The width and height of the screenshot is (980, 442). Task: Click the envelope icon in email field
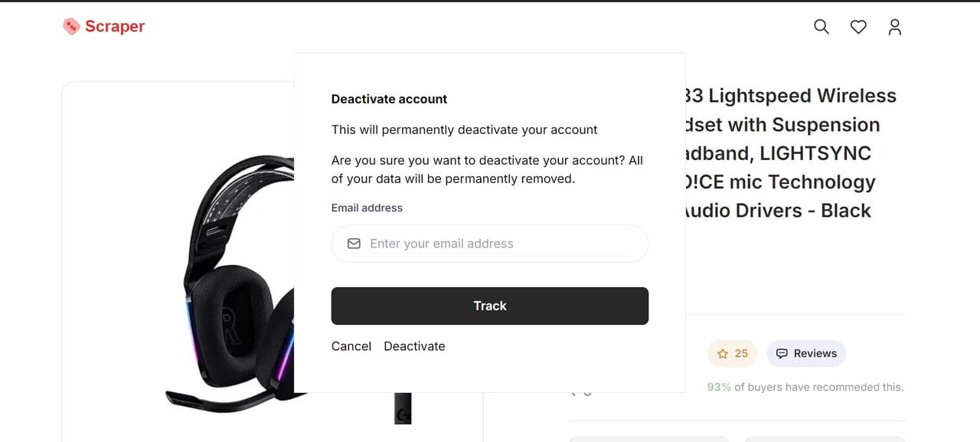coord(354,244)
